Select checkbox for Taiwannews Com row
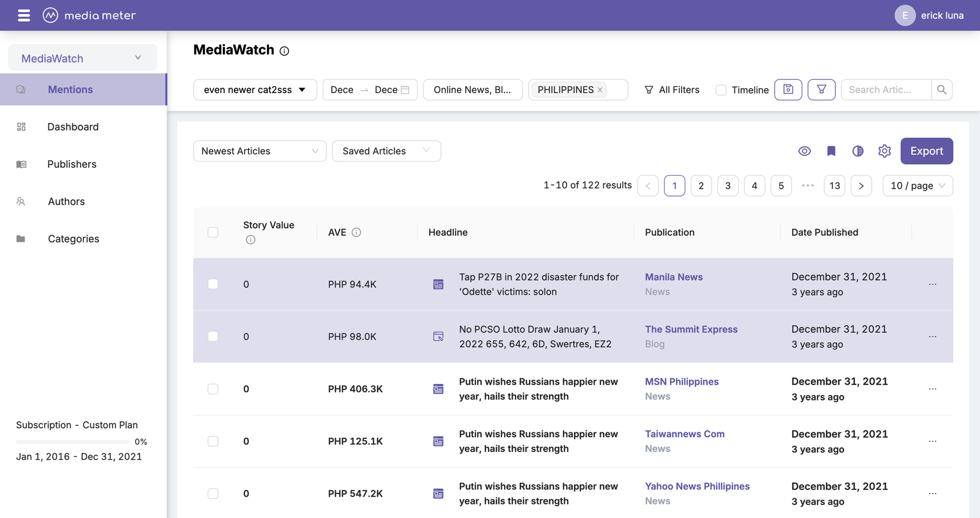This screenshot has height=518, width=980. tap(213, 441)
